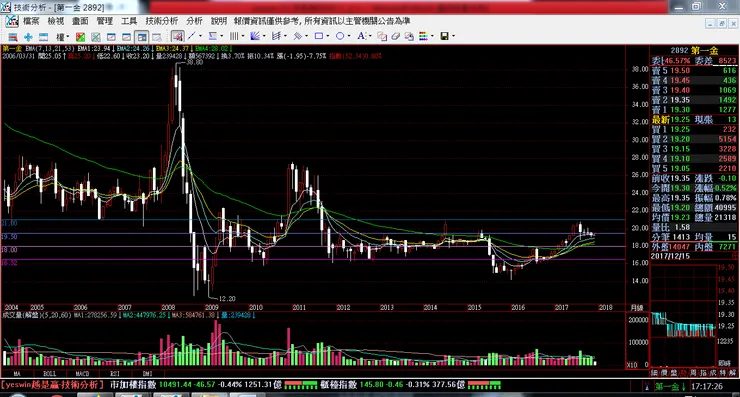Screen dimensions: 740x397
Task: Open the color palette dropdown arrow
Action: 432,36
